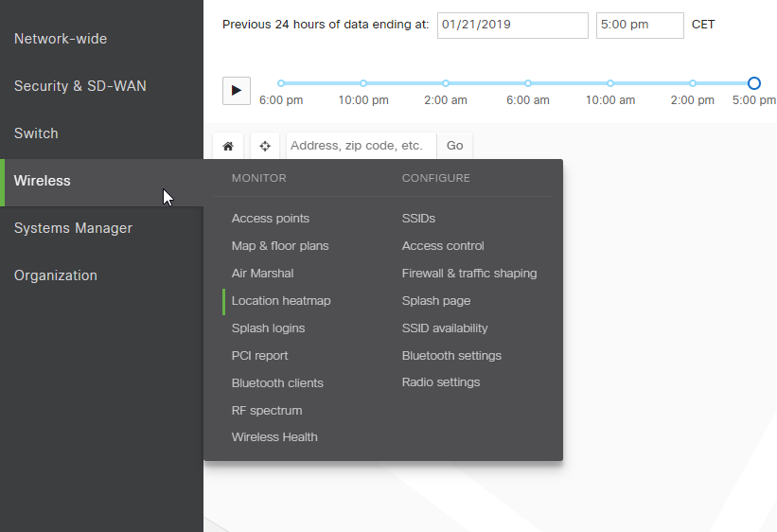Screen dimensions: 777x532
Task: Choose Firewall & traffic shaping
Action: coord(468,274)
